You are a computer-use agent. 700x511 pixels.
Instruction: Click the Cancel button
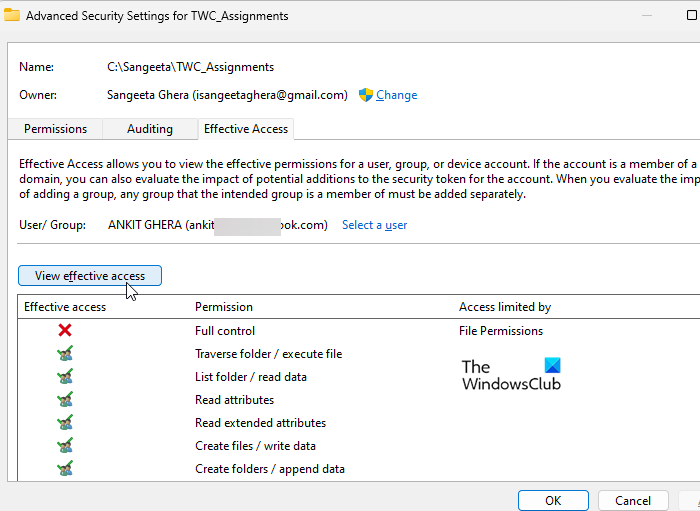633,500
